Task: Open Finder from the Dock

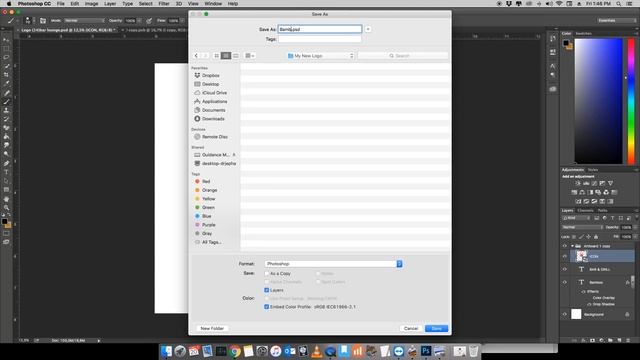Action: coord(166,351)
